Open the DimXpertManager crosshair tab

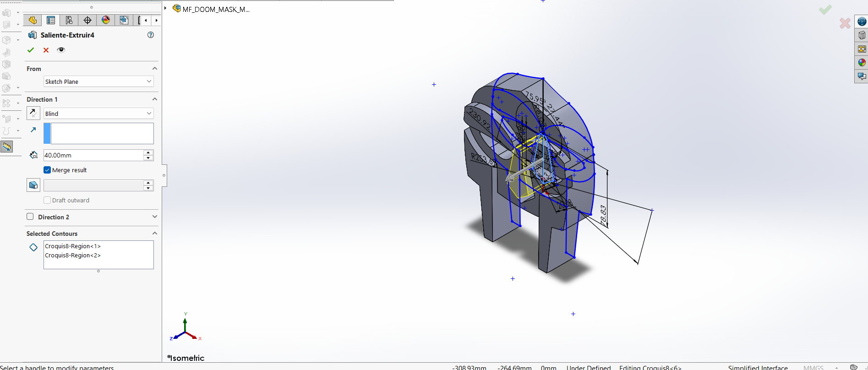87,20
